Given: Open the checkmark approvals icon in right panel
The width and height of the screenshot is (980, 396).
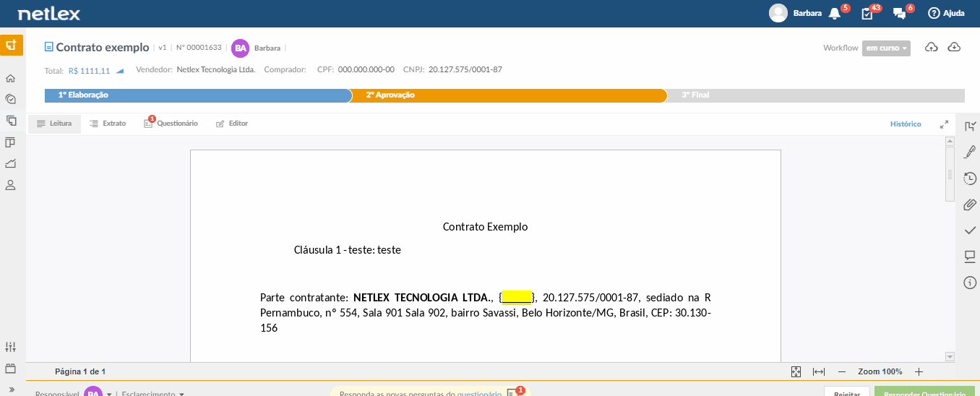Looking at the screenshot, I should tap(970, 231).
